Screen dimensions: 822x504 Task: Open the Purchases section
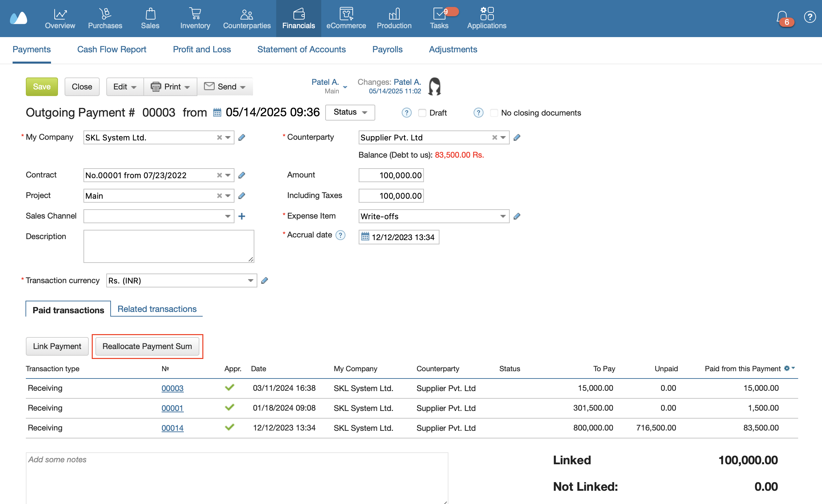[105, 18]
